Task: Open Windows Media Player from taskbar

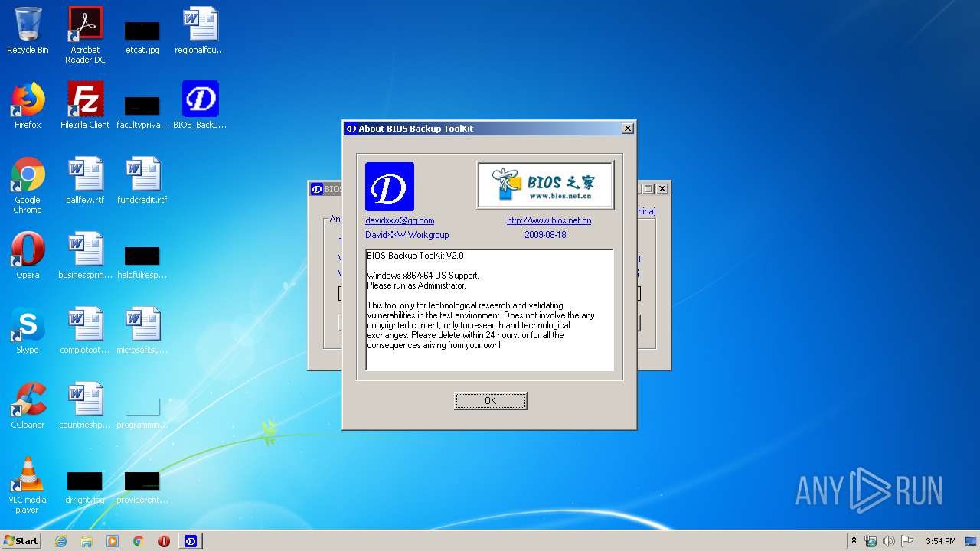Action: 113,541
